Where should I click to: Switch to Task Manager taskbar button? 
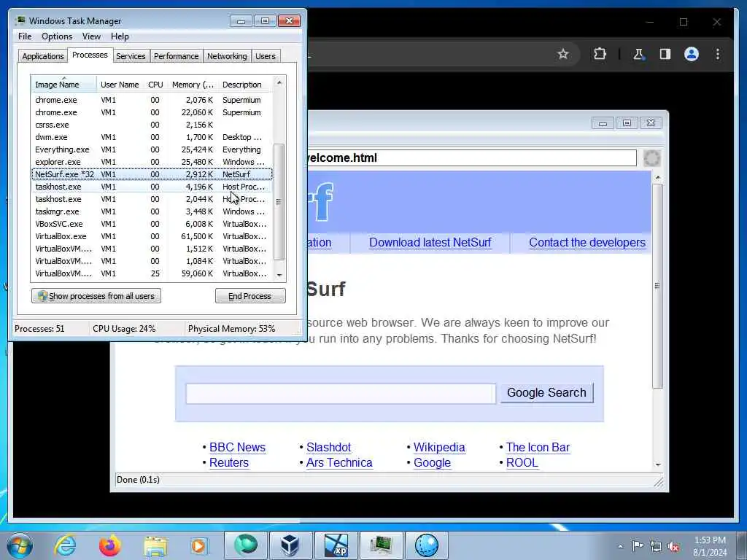381,545
